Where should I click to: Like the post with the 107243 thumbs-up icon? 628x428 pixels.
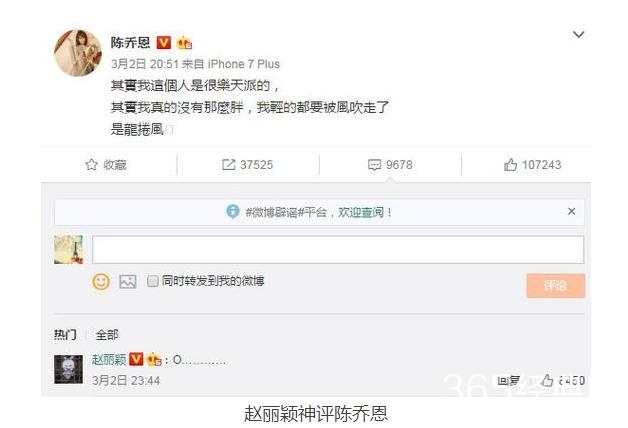tap(510, 165)
